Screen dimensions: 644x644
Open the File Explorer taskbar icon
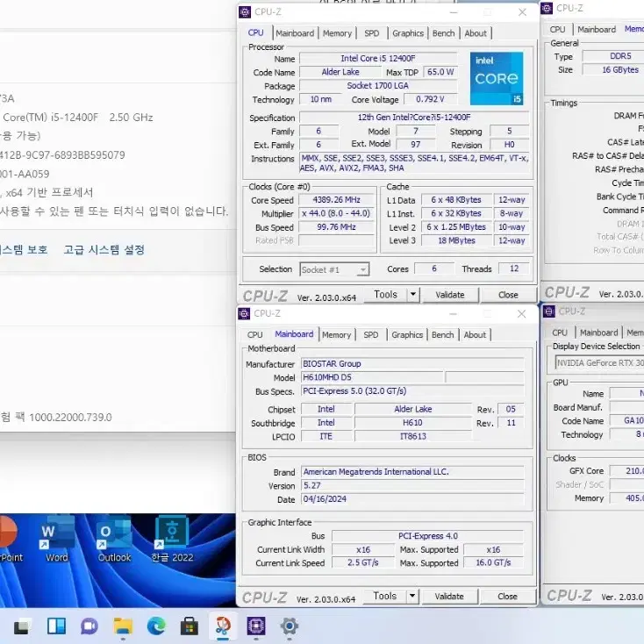(x=123, y=626)
